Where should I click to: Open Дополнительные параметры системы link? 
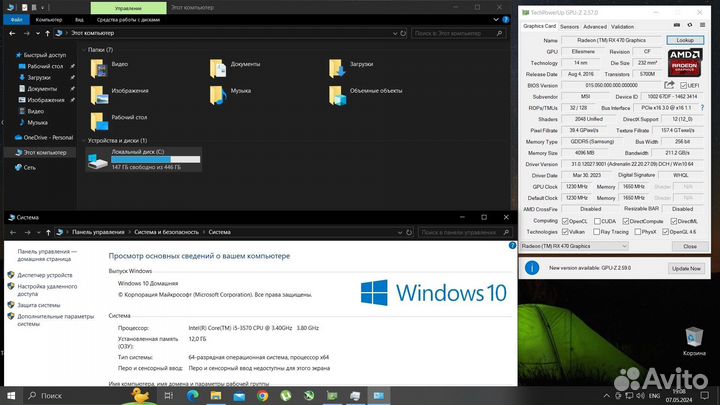[x=56, y=320]
